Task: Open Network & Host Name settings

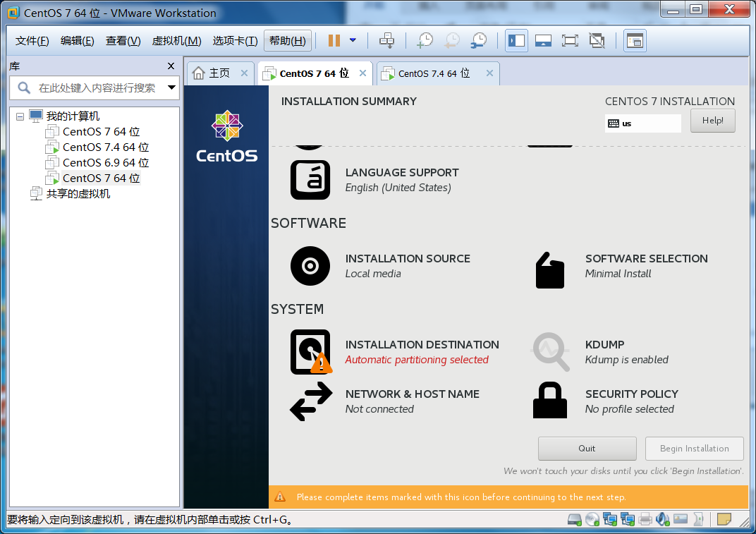Action: 384,401
